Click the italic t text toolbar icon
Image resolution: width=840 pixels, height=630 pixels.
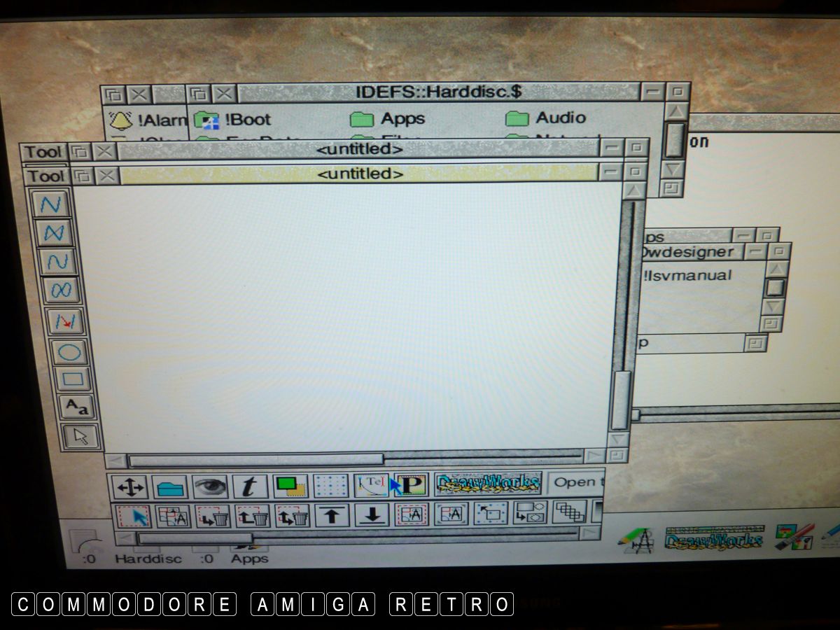click(250, 486)
